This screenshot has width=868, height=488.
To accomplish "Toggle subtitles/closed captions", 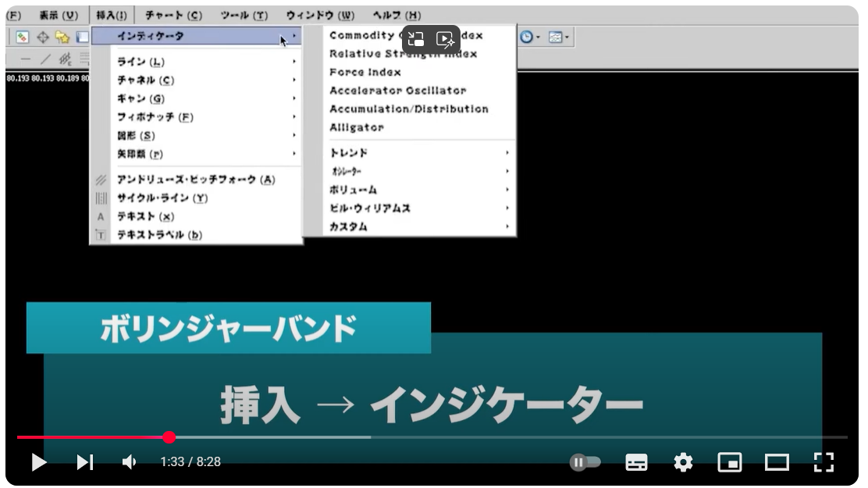I will [x=636, y=462].
